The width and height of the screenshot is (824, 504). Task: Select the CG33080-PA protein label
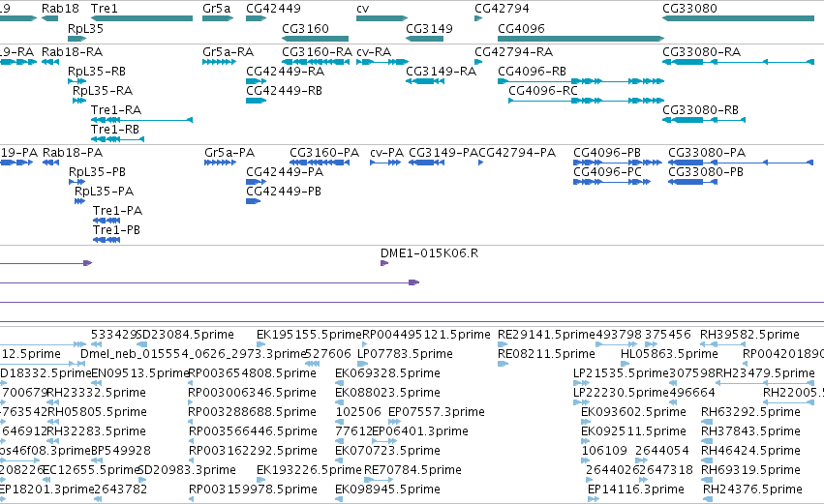(x=707, y=153)
